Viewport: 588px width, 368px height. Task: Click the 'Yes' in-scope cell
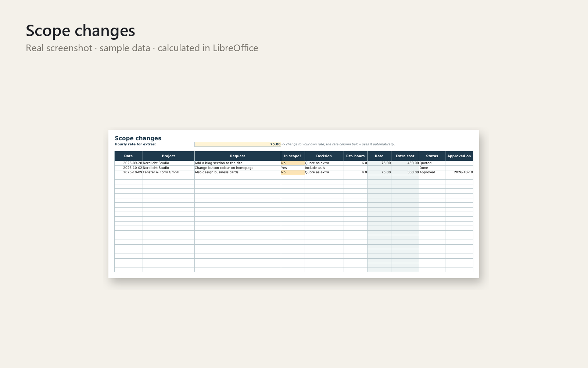293,168
